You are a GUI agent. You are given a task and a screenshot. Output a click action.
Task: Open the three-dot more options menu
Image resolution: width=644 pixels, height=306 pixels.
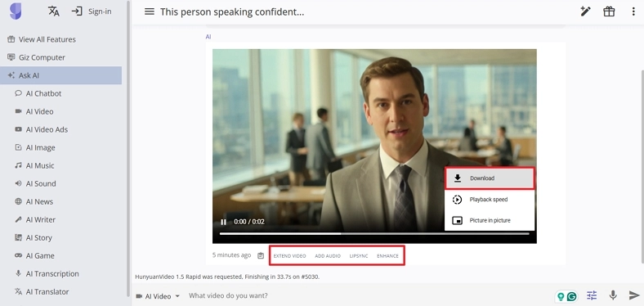coord(633,11)
